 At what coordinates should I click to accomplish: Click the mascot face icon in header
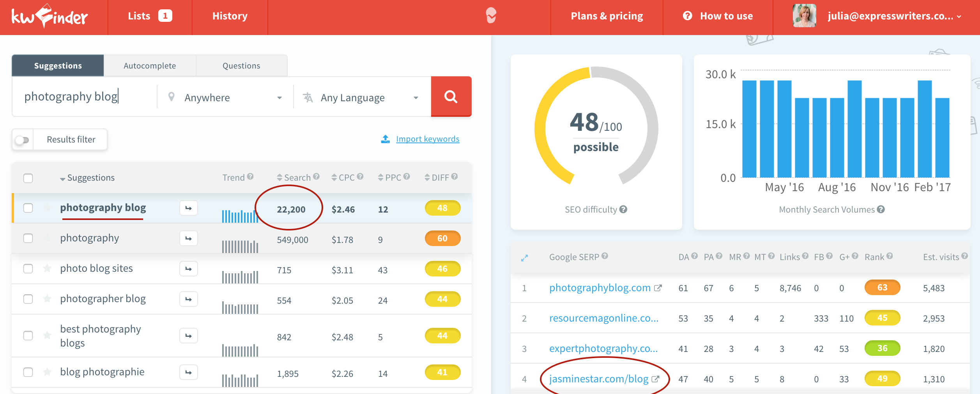pyautogui.click(x=491, y=16)
